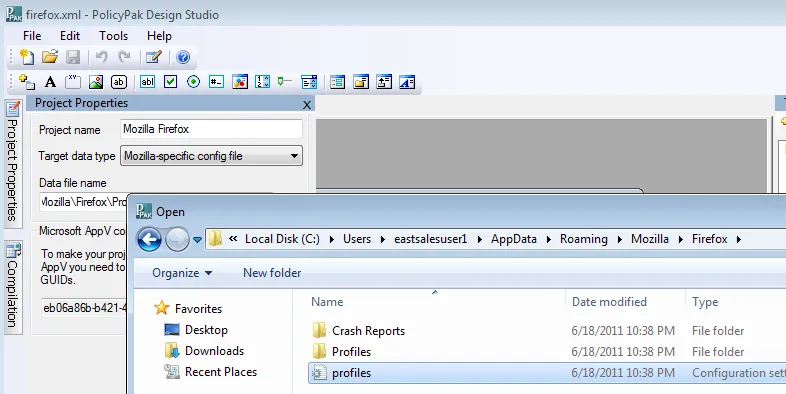Click the Forward navigation button in Open dialog
Viewport: 786px width, 394px height.
177,240
